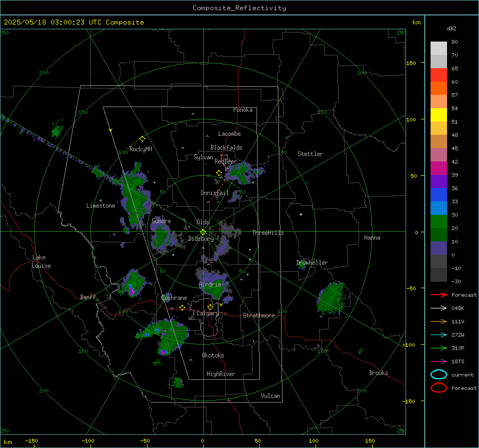Click the Blackfalds label
Image resolution: width=479 pixels, height=448 pixels.
[x=226, y=148]
